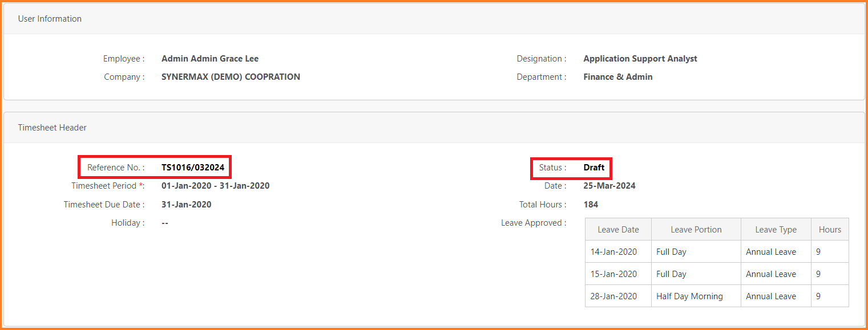Click the date value 25-Mar-2024

pos(609,186)
